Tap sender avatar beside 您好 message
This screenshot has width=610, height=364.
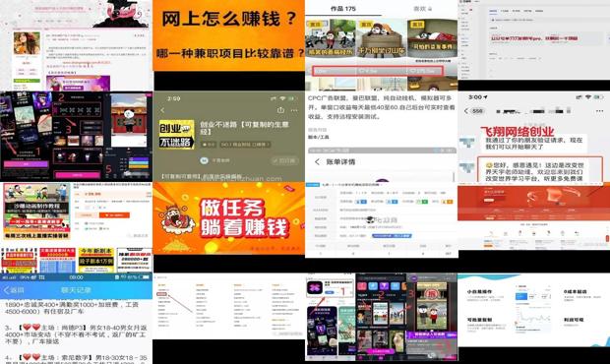coord(466,168)
